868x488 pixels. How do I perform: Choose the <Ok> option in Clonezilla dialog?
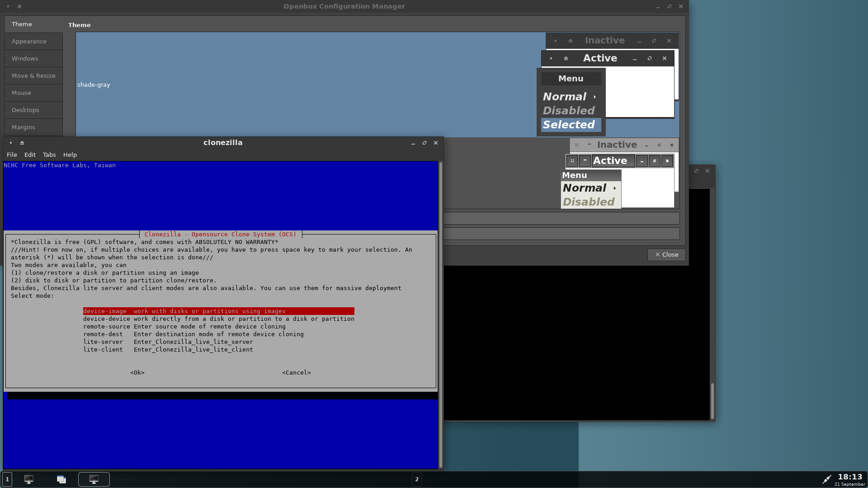[137, 372]
